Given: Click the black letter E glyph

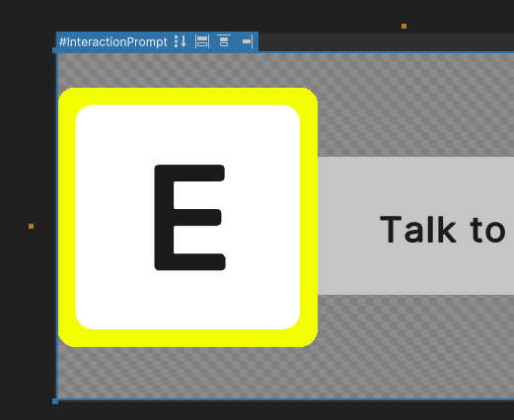Looking at the screenshot, I should [x=189, y=218].
